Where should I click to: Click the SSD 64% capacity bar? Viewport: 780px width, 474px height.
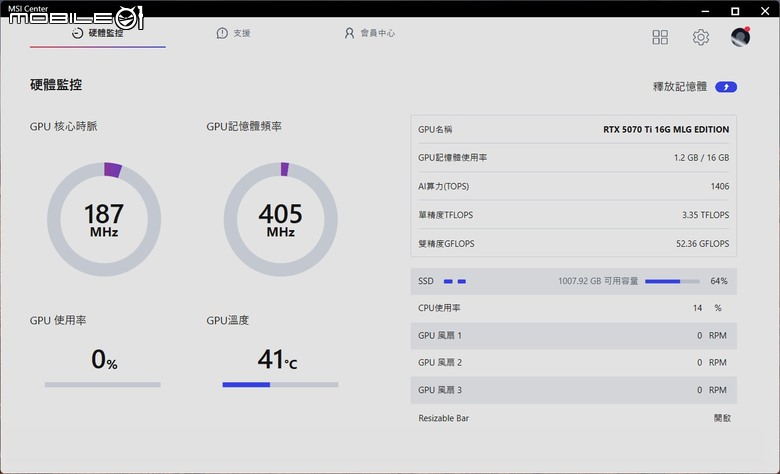(x=672, y=282)
